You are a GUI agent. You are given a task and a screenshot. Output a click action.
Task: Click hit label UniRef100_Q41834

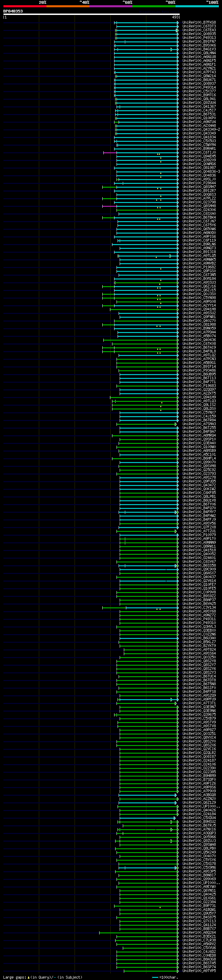(x=199, y=137)
